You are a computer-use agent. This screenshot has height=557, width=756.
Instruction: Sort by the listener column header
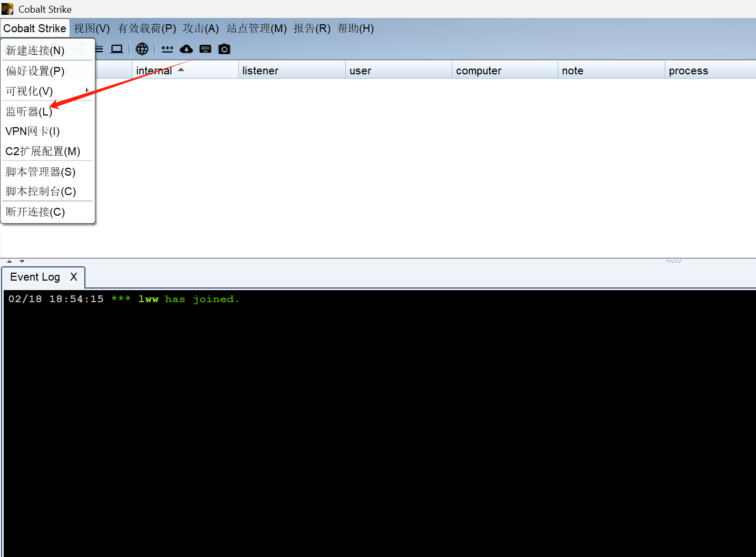260,71
